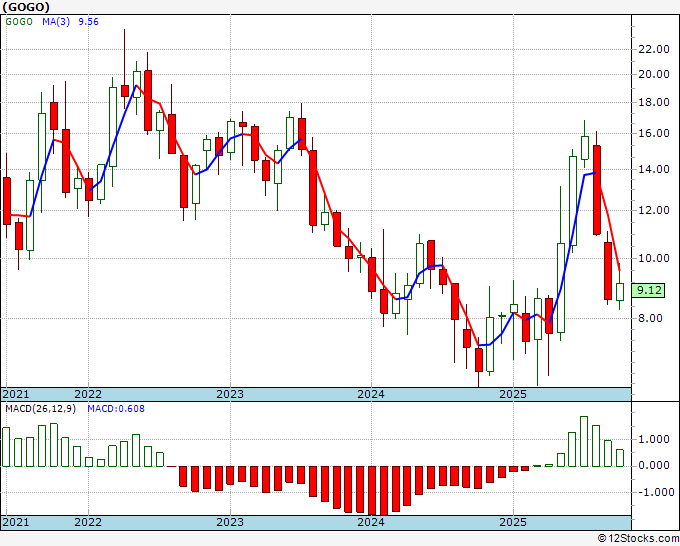Click the 8.00 price axis label

(x=650, y=318)
